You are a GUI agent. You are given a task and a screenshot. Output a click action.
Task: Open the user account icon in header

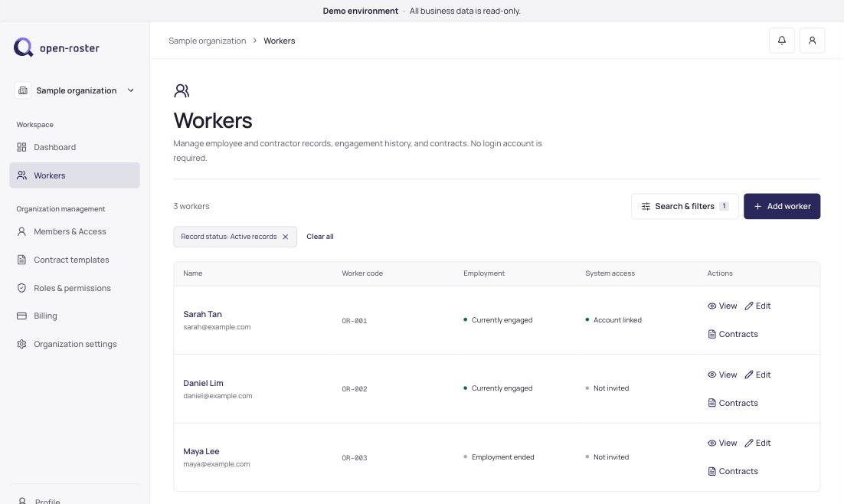[x=813, y=41]
